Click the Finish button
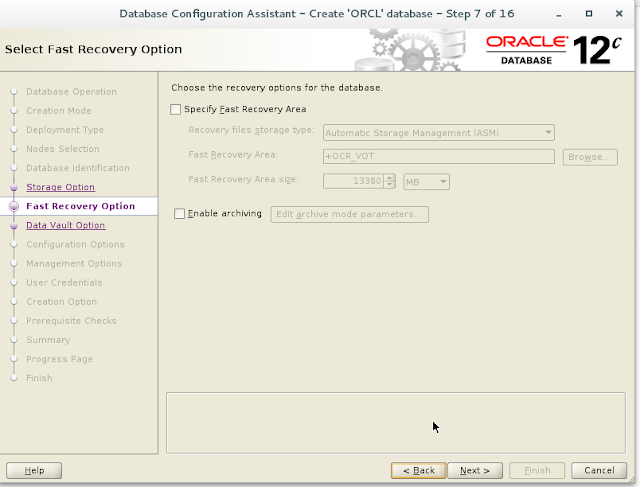The width and height of the screenshot is (640, 487). [537, 470]
